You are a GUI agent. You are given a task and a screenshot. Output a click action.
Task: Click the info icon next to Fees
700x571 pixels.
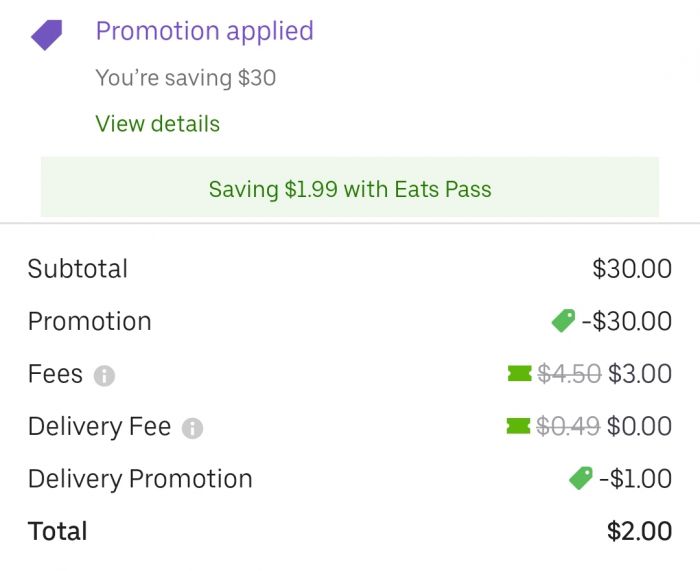(104, 376)
